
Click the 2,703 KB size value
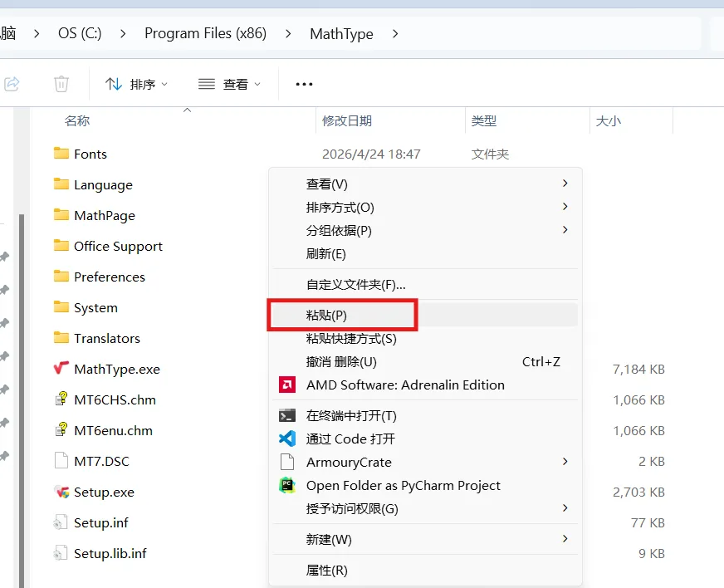pyautogui.click(x=638, y=492)
